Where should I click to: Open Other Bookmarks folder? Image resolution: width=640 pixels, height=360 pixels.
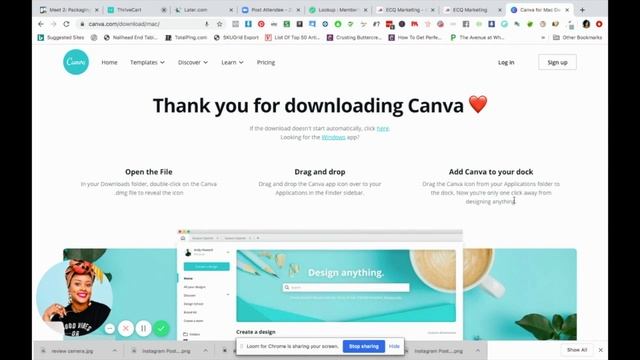coord(577,38)
